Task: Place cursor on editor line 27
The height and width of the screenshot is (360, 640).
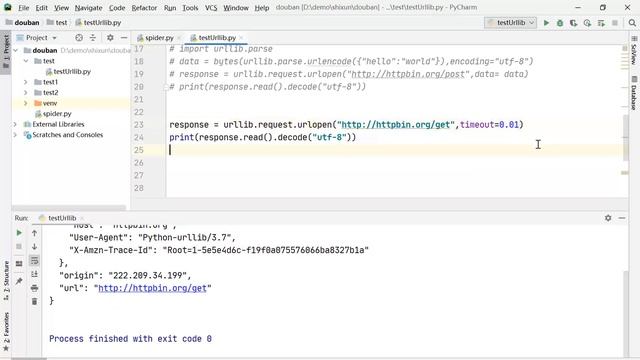Action: [x=396, y=176]
